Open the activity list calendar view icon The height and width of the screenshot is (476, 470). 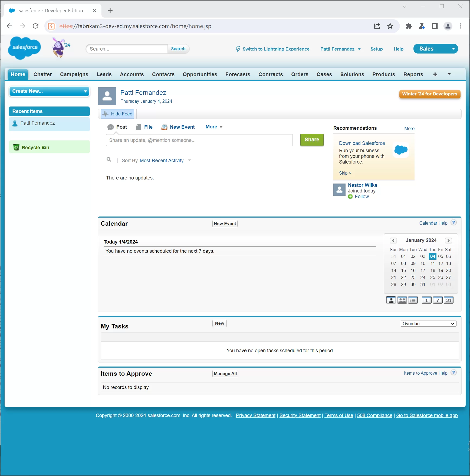coord(413,300)
